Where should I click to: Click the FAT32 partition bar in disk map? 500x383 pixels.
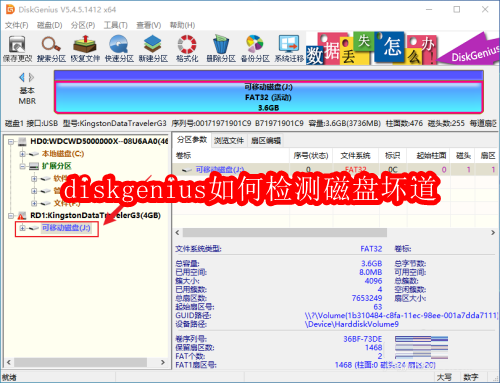[269, 97]
